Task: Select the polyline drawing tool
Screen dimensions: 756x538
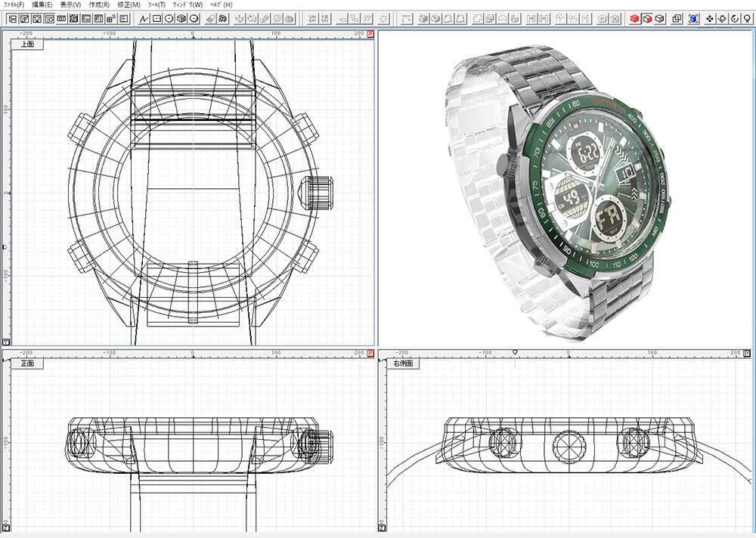Action: [144, 18]
